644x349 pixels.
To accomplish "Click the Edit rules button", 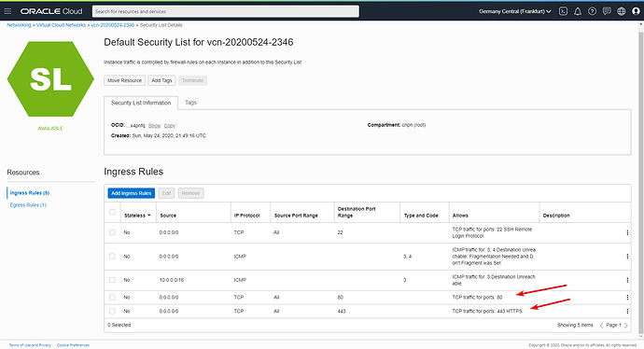I will (166, 193).
